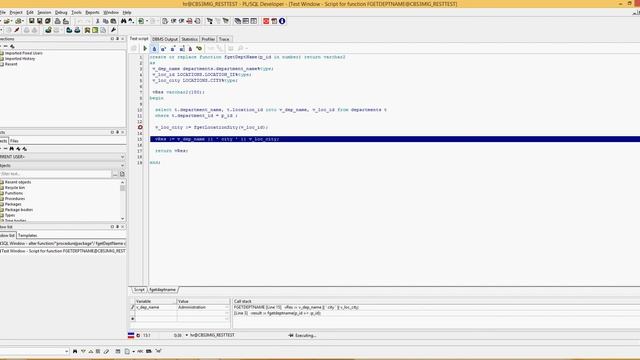Expand the Functions folder in object browser

click(x=14, y=193)
